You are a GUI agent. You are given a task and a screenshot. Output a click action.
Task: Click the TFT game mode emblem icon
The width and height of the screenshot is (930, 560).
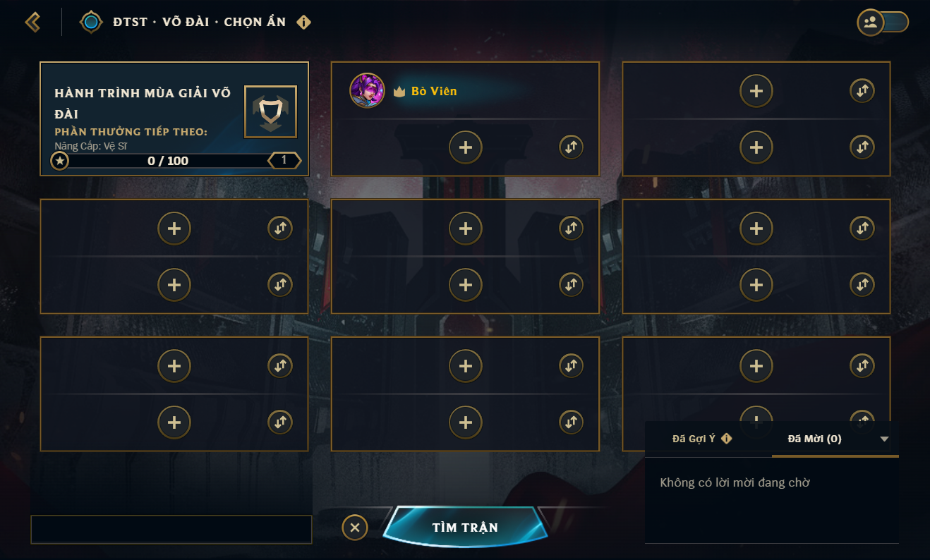tap(91, 22)
